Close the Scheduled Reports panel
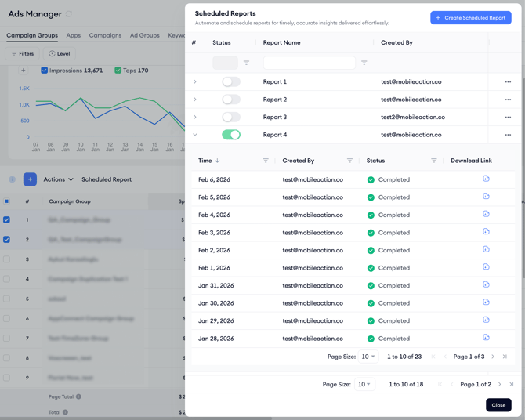525x420 pixels. coord(498,405)
